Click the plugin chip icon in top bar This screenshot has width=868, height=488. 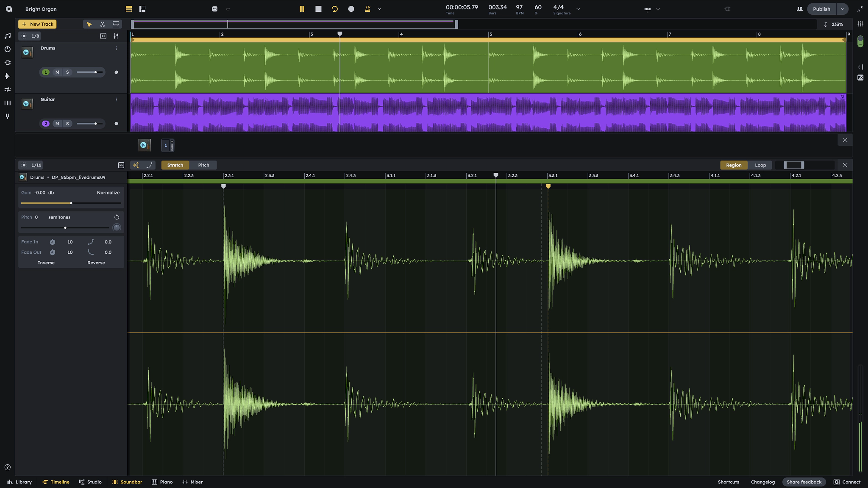(727, 9)
